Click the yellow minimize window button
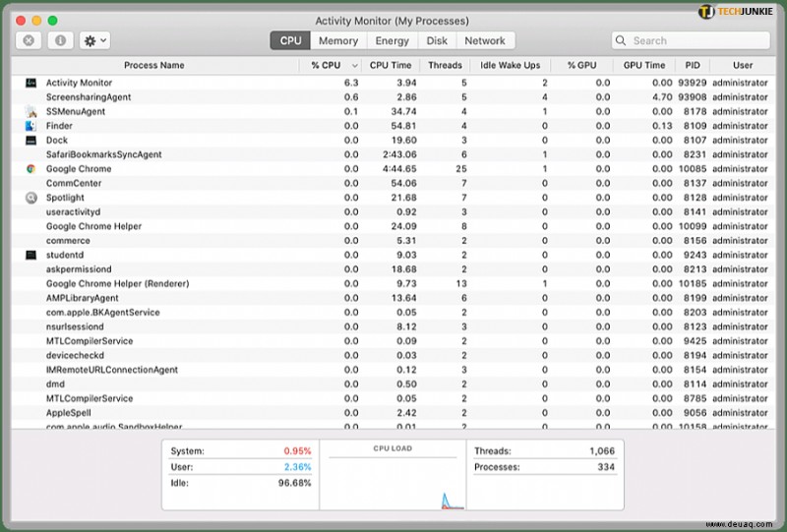Image resolution: width=787 pixels, height=532 pixels. [x=36, y=21]
